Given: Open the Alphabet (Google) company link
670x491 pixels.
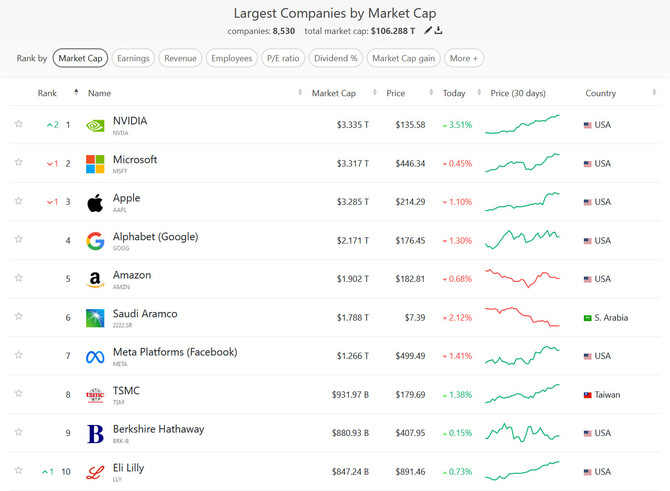Looking at the screenshot, I should coord(156,237).
